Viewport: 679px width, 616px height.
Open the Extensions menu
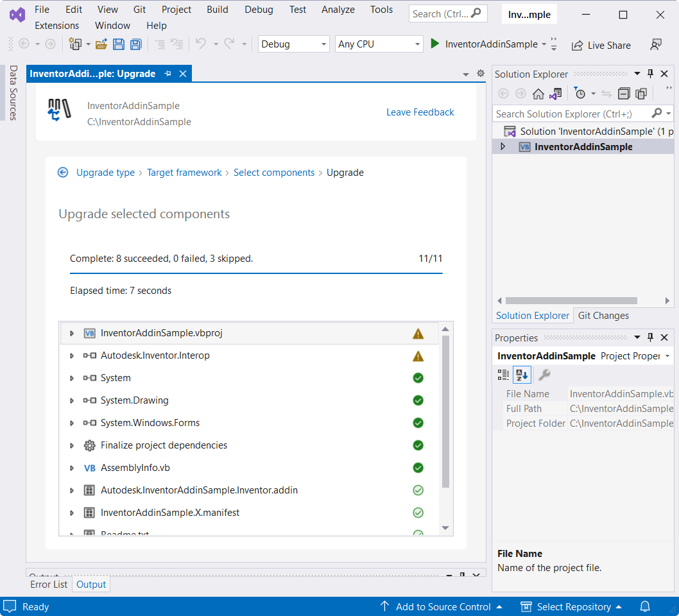(56, 26)
